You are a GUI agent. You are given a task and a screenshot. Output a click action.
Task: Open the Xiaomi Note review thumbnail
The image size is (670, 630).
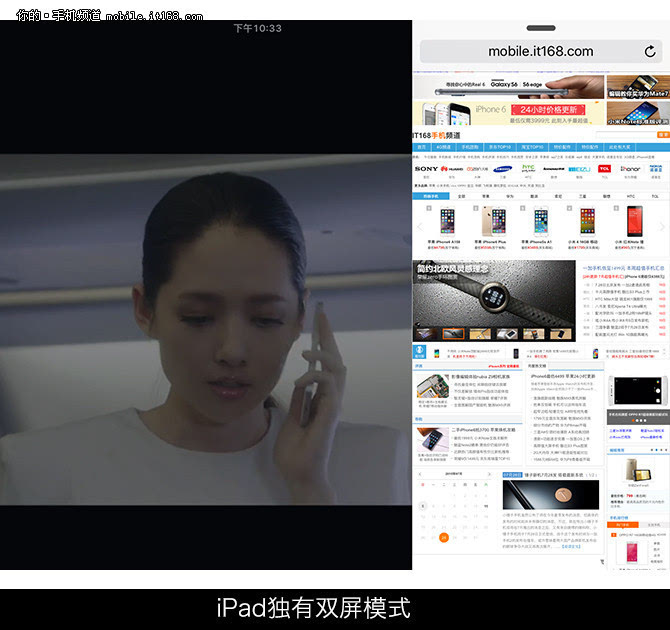pos(638,113)
